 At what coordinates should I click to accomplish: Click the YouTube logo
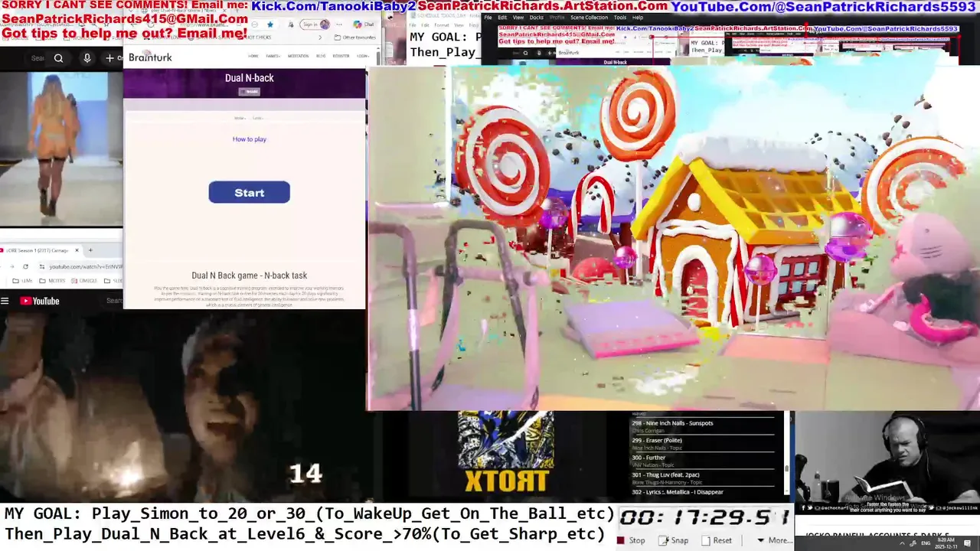coord(40,301)
